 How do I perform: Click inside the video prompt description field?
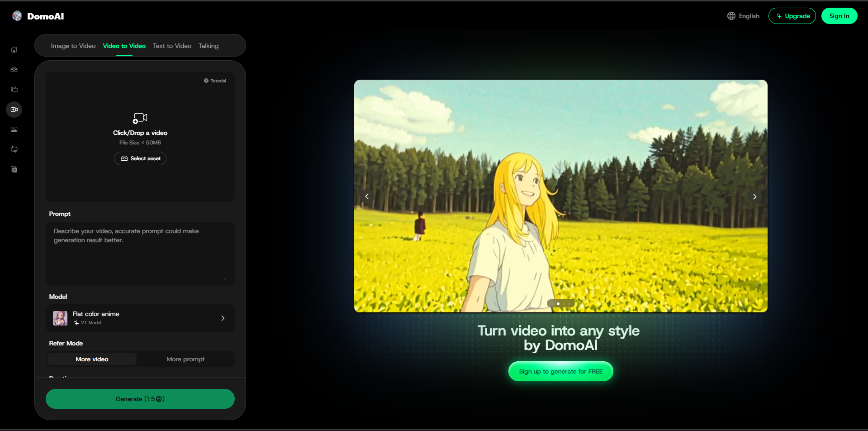pyautogui.click(x=140, y=253)
